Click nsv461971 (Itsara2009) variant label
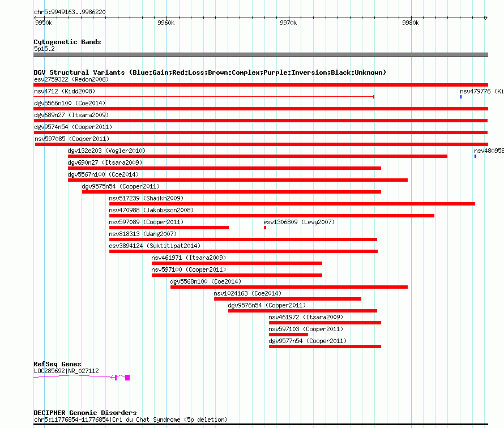 (189, 258)
